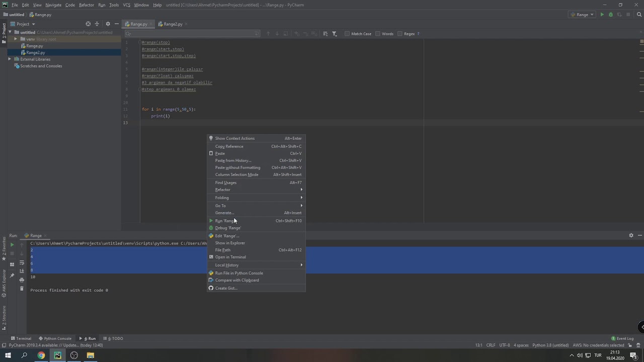The height and width of the screenshot is (362, 644).
Task: Click the locate/scroll from source target icon
Action: click(x=88, y=24)
